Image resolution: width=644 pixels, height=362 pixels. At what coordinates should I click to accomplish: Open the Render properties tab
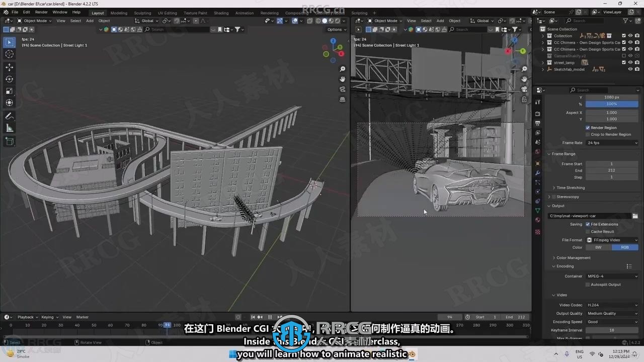point(538,114)
